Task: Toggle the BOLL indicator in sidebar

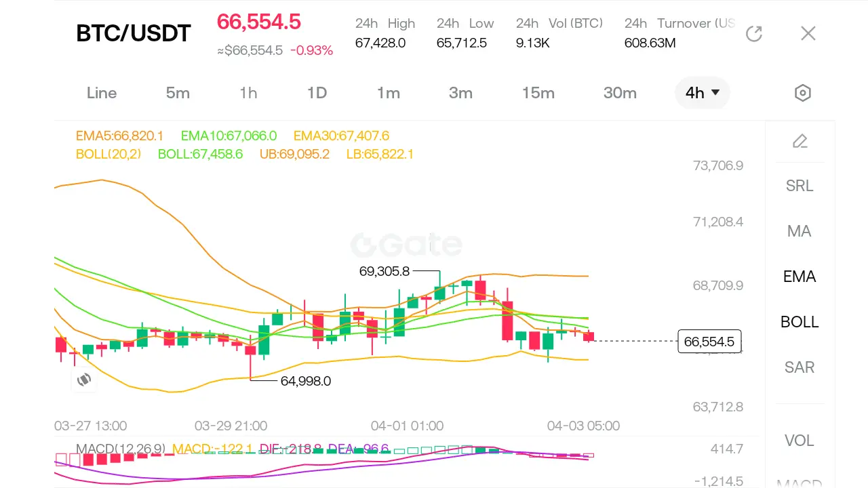Action: 800,322
